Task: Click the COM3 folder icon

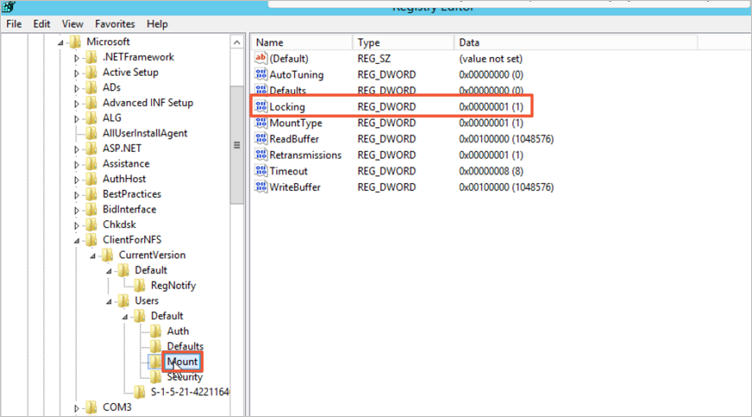Action: [x=91, y=408]
